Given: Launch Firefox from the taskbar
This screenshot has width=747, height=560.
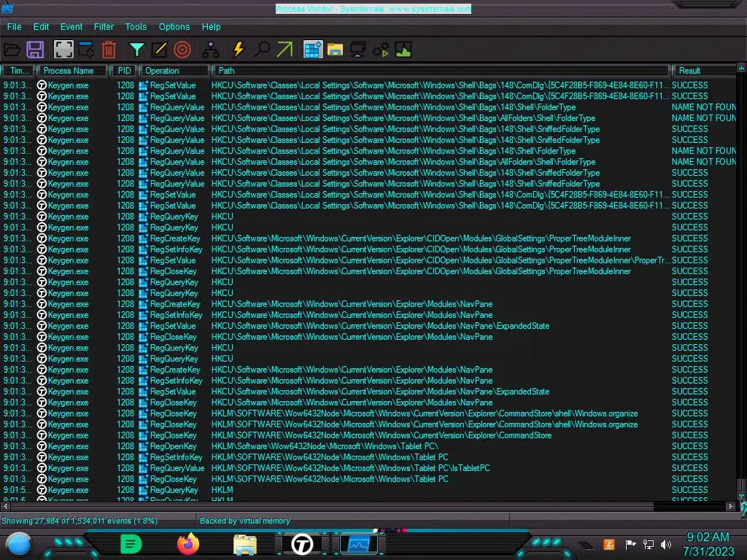Looking at the screenshot, I should 188,544.
